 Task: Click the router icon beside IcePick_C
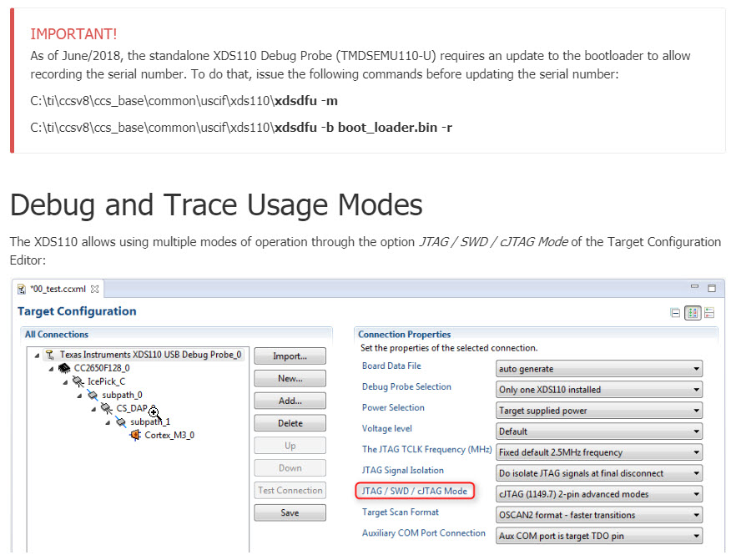point(78,381)
